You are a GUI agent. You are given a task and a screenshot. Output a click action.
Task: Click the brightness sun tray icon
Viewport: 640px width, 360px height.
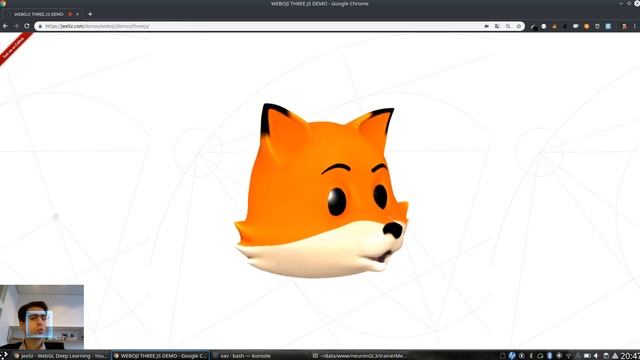pyautogui.click(x=559, y=356)
